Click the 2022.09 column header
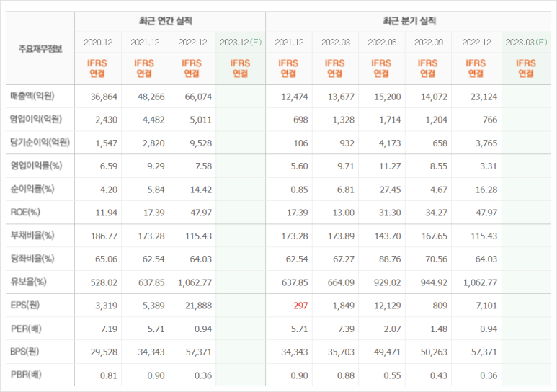Viewport: 557px width, 392px height. pyautogui.click(x=429, y=43)
